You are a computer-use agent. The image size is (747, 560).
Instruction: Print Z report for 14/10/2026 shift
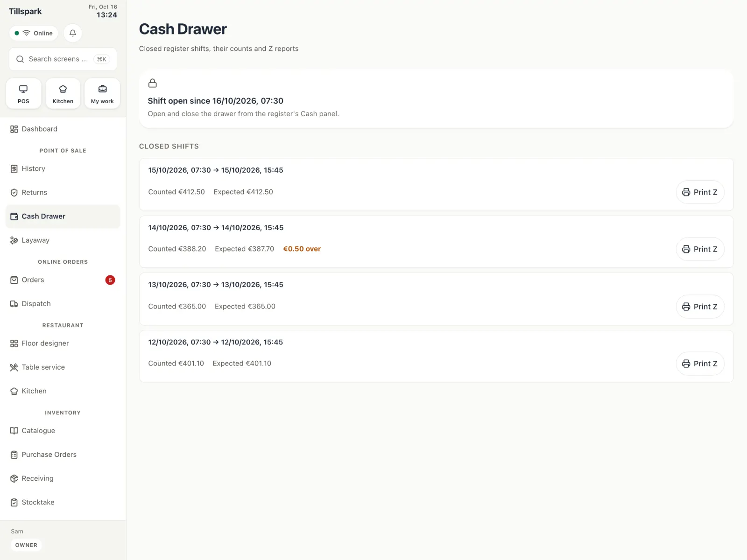[x=700, y=249]
